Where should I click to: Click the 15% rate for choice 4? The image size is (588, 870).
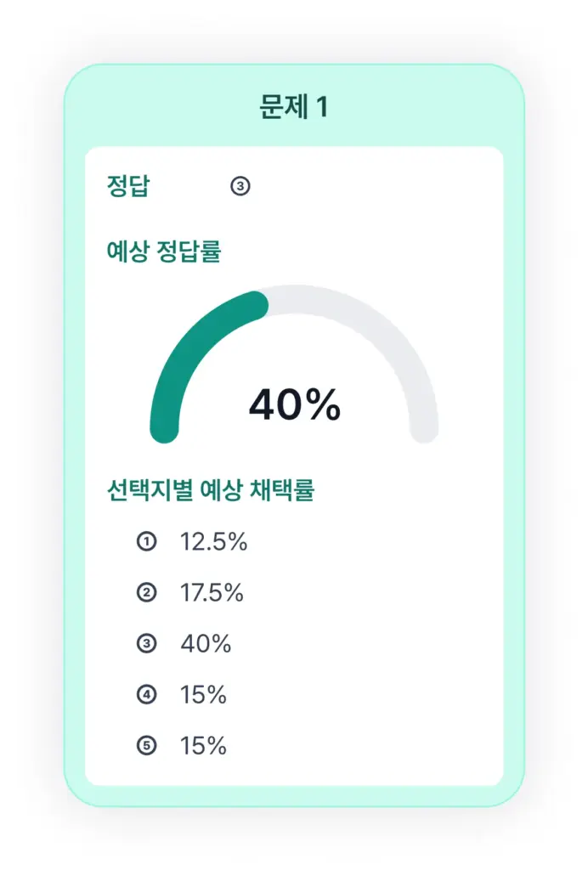(x=203, y=695)
